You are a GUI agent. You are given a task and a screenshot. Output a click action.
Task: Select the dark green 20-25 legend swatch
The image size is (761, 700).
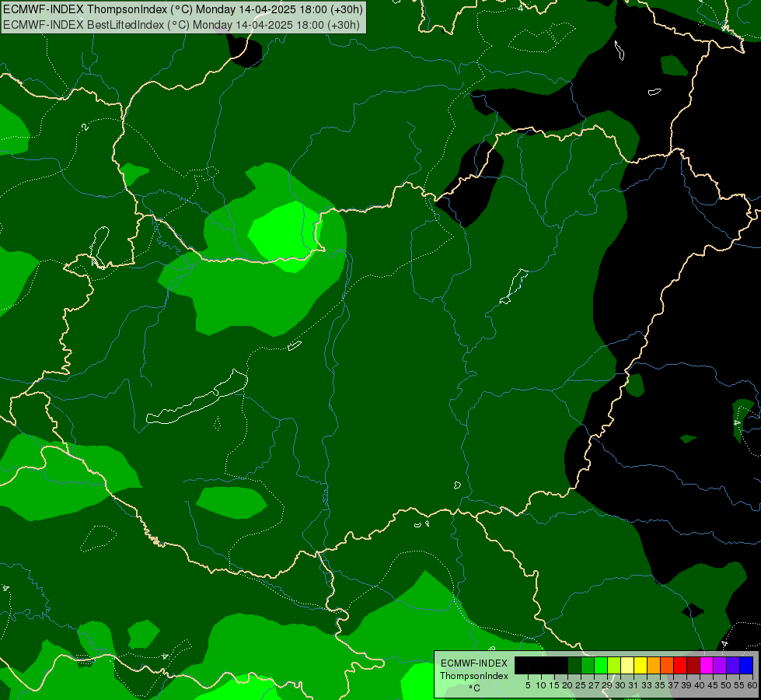(x=574, y=665)
